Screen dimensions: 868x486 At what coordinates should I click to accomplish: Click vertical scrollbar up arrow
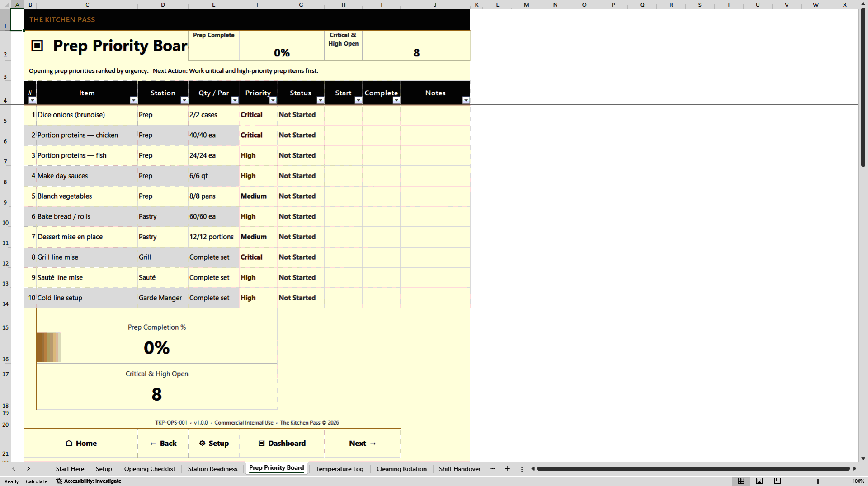coord(863,4)
